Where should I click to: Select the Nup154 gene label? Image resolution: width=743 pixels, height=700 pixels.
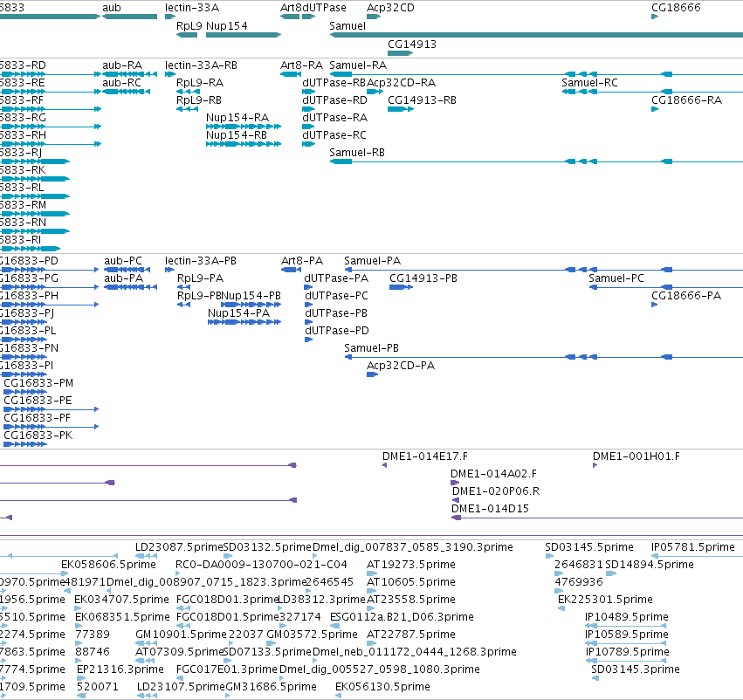[x=227, y=25]
